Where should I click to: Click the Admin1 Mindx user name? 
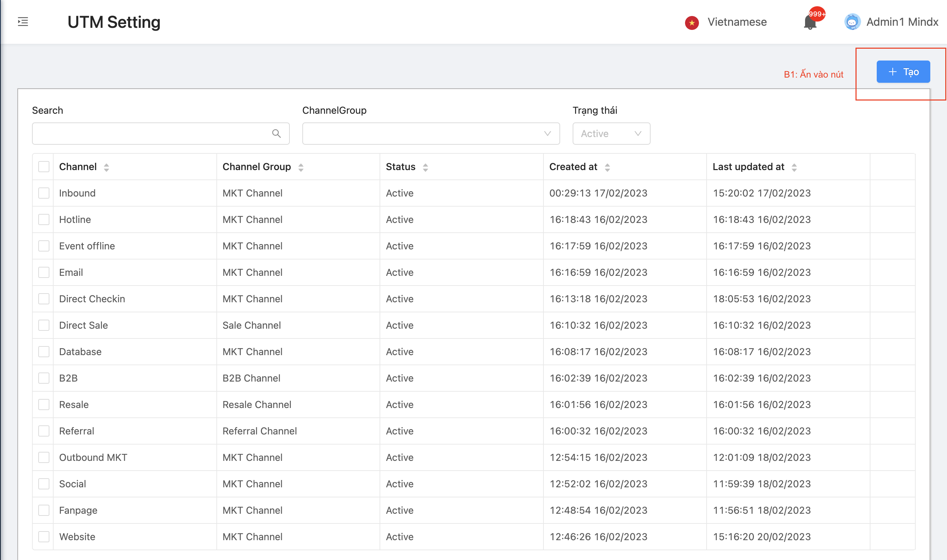point(902,22)
